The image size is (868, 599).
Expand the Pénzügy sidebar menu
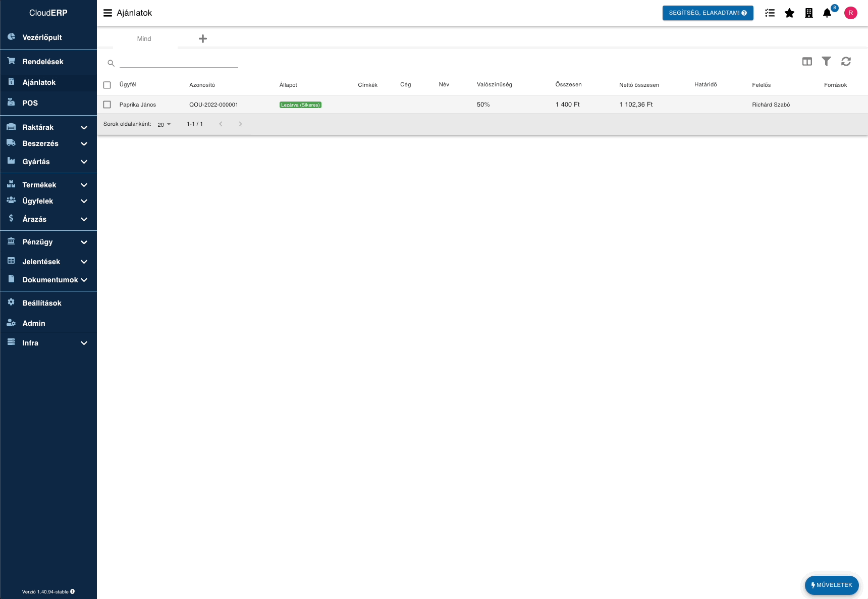pos(48,242)
